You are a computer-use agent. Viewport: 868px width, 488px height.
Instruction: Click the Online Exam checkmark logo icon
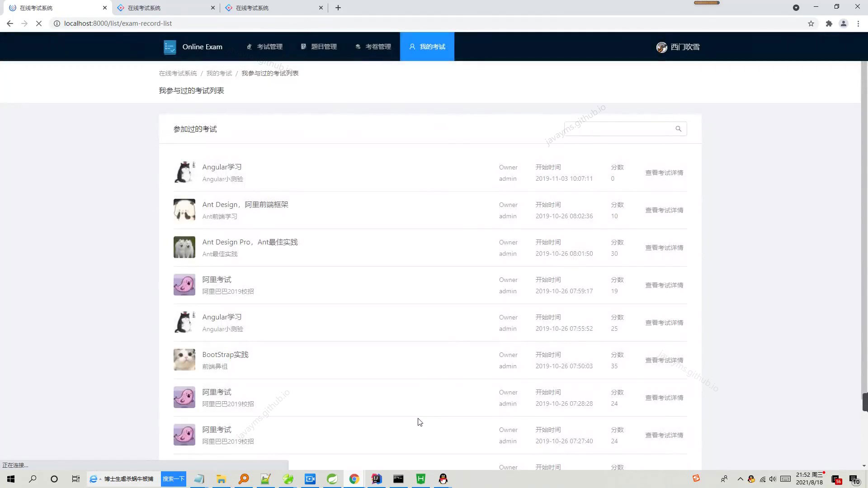(x=170, y=47)
